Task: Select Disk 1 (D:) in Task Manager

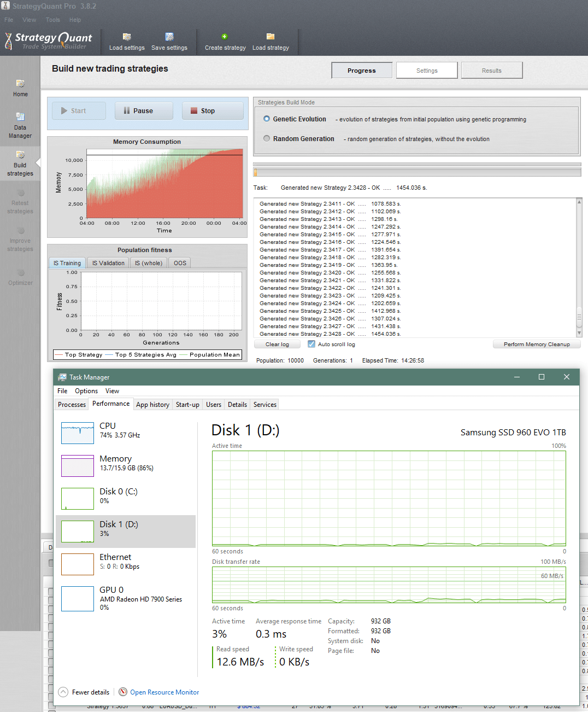Action: pos(126,532)
